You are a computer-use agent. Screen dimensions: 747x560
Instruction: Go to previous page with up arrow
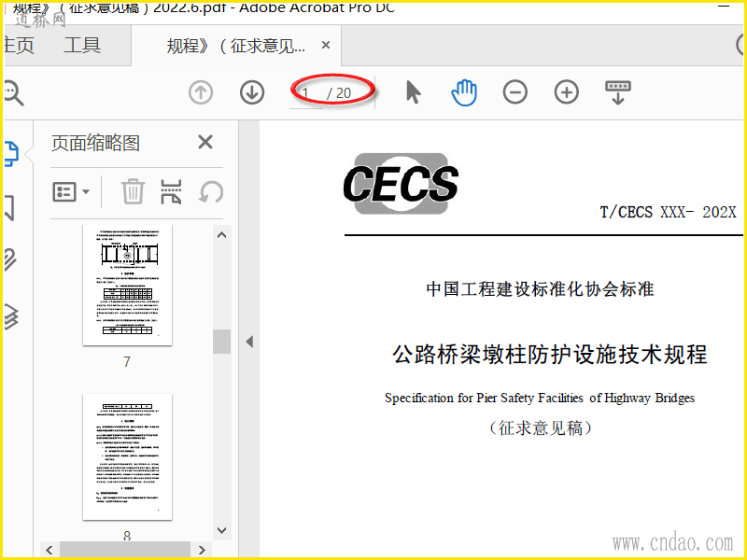click(x=201, y=92)
